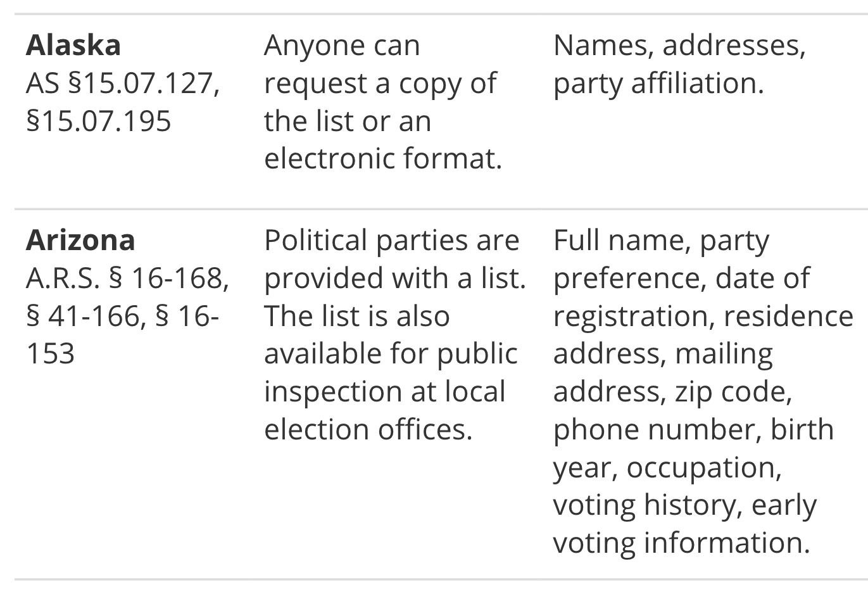Click the 'occupation' text

(x=703, y=467)
